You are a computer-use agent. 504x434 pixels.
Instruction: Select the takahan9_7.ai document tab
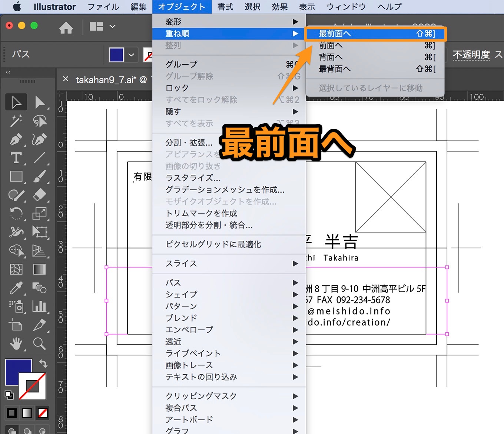click(111, 79)
